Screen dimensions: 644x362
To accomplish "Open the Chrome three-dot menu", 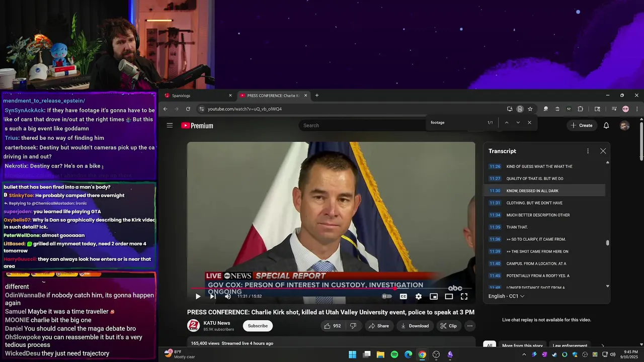I will tap(637, 109).
